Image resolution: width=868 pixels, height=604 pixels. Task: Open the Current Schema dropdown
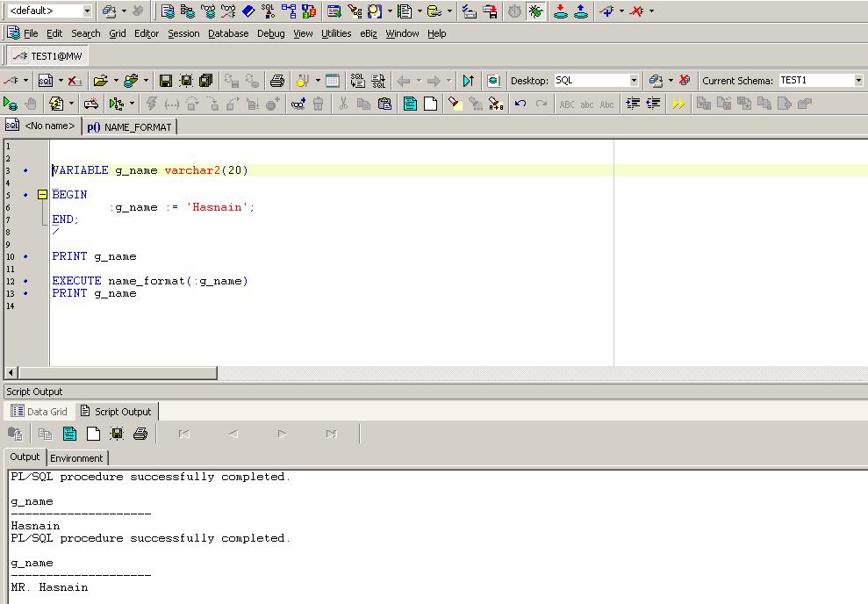(858, 80)
